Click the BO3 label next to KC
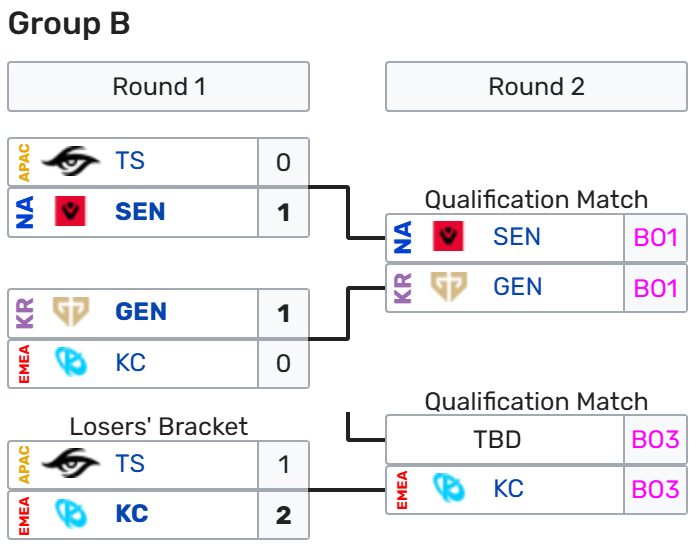This screenshot has height=546, width=698. [x=655, y=490]
